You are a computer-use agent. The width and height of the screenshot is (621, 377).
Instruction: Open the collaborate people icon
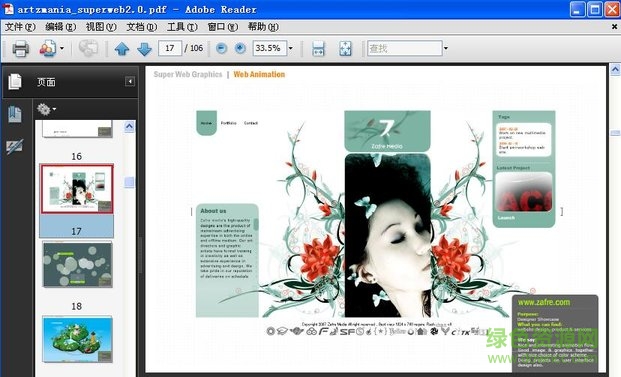(48, 49)
